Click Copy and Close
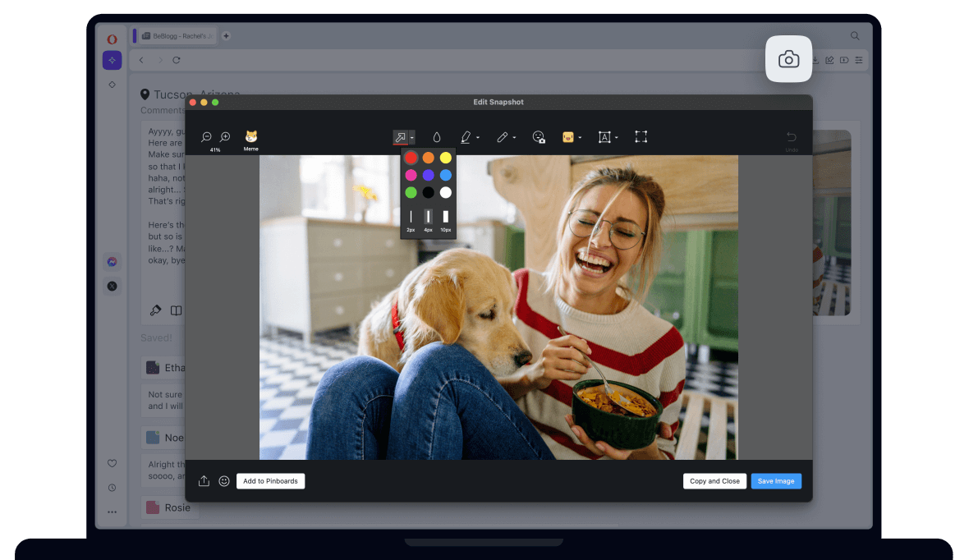Image resolution: width=969 pixels, height=560 pixels. (x=714, y=481)
